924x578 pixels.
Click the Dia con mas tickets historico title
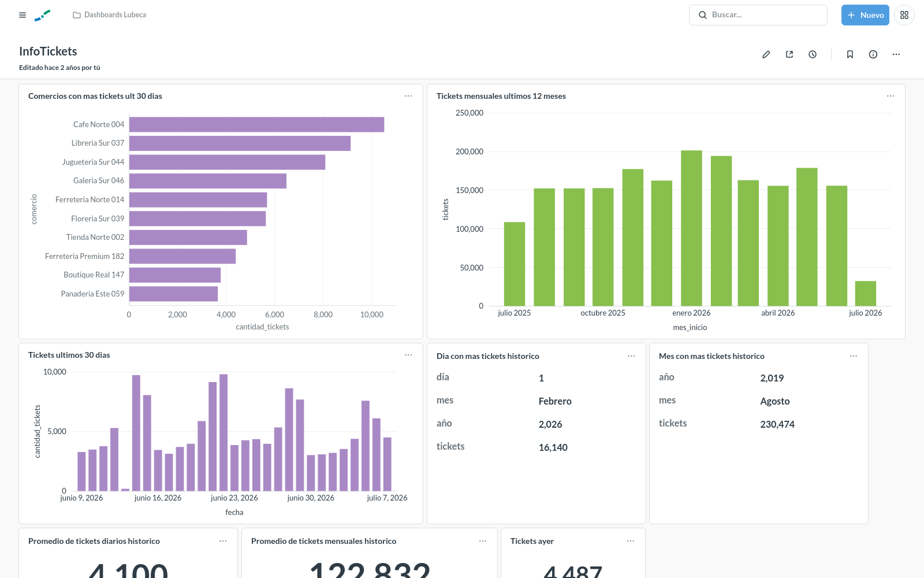488,356
